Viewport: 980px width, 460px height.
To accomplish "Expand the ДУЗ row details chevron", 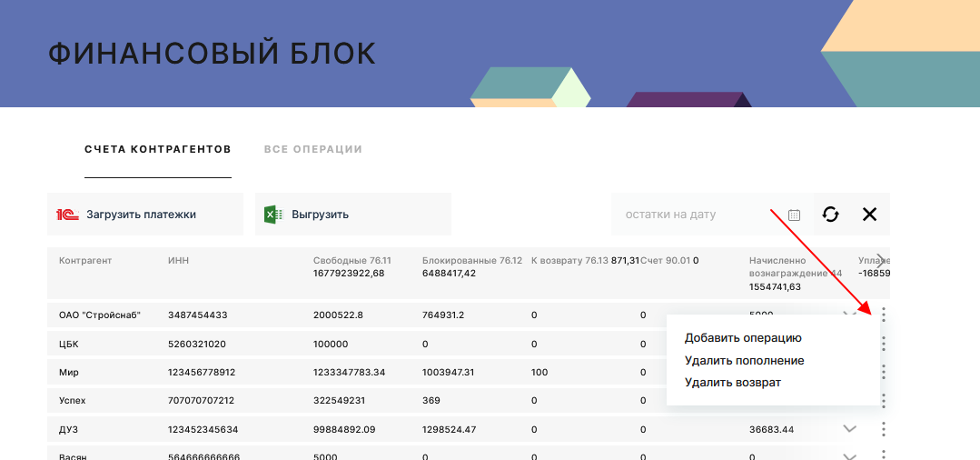I will point(850,429).
